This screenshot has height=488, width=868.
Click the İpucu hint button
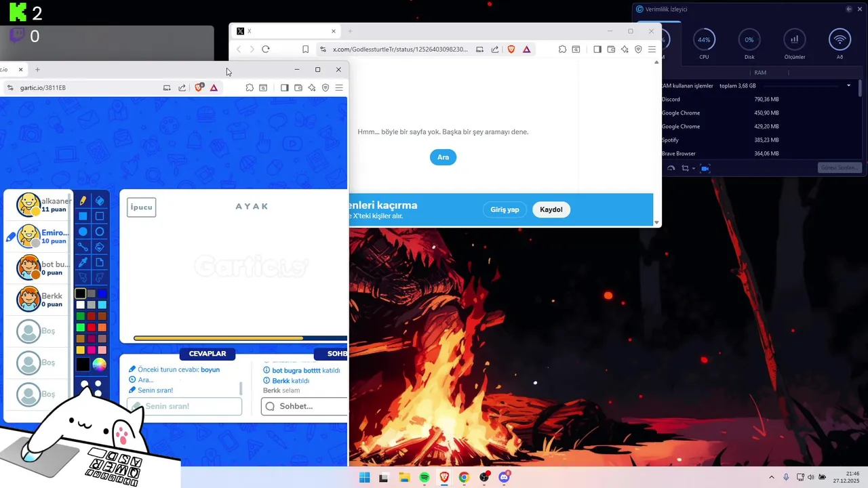point(142,207)
